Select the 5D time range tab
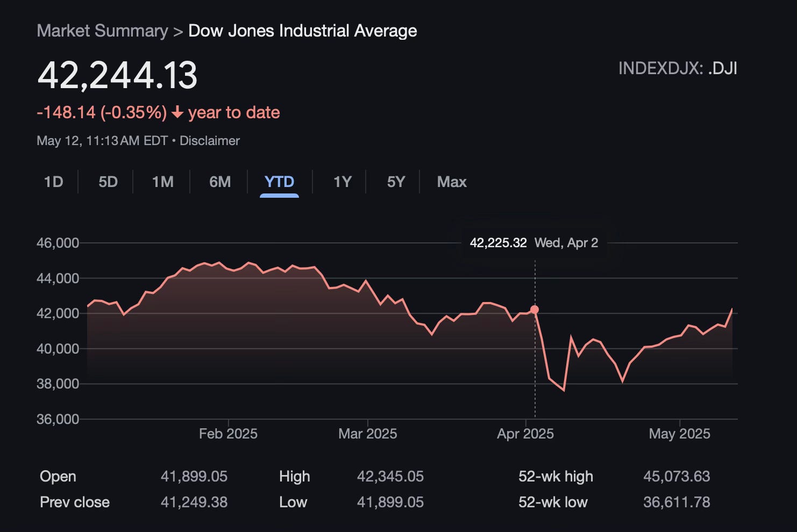The height and width of the screenshot is (532, 797). (x=108, y=182)
